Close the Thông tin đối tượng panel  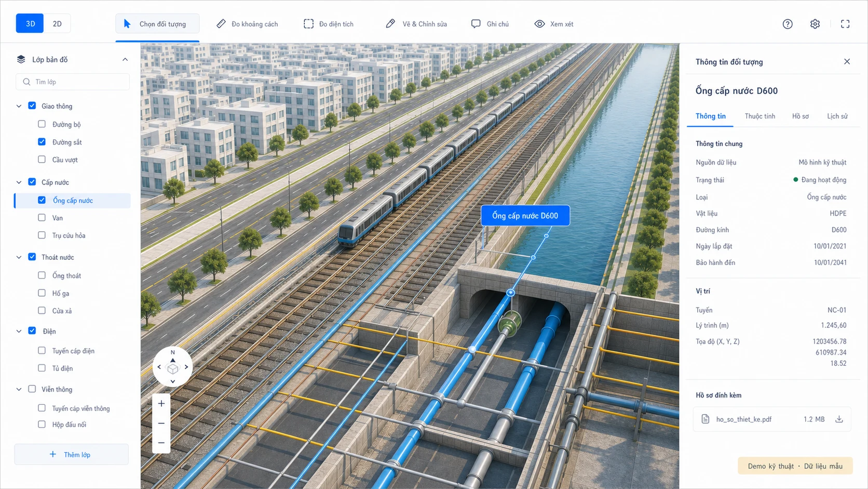(x=847, y=61)
